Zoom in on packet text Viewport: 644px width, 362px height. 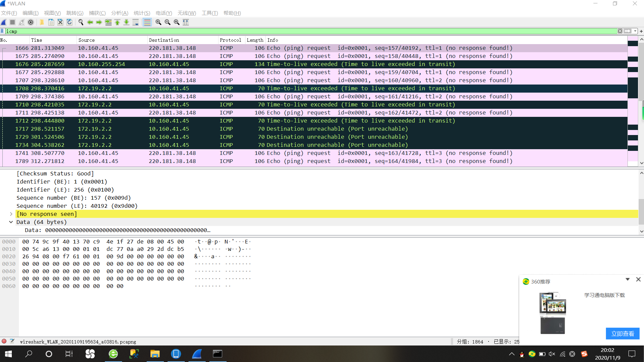[x=158, y=22]
